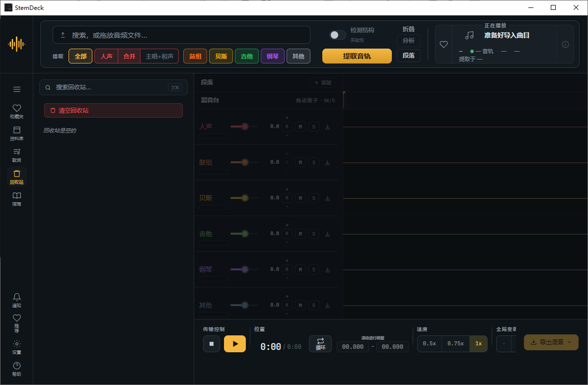Image resolution: width=588 pixels, height=385 pixels.
Task: Click the 钢琴 volume slider knob
Action: (245, 269)
